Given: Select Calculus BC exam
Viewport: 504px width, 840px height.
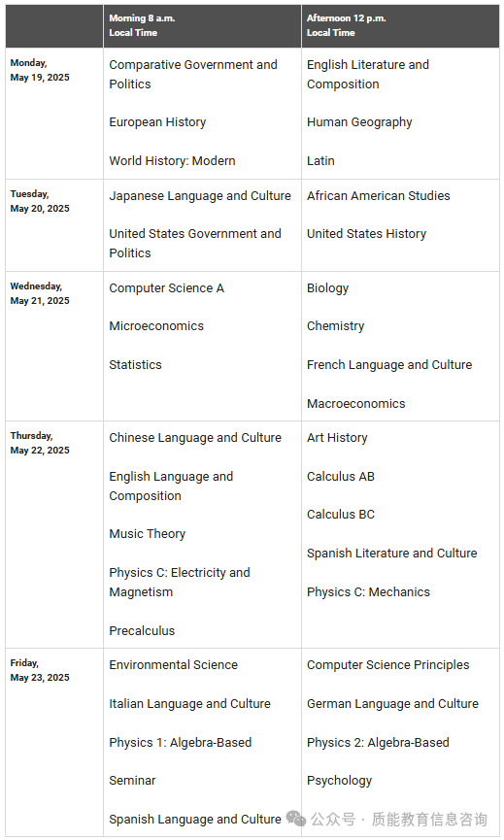Looking at the screenshot, I should [x=341, y=515].
